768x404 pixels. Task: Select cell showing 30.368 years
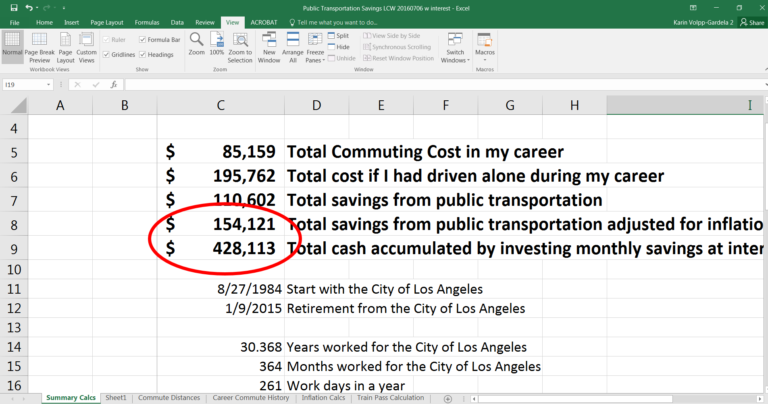click(221, 347)
